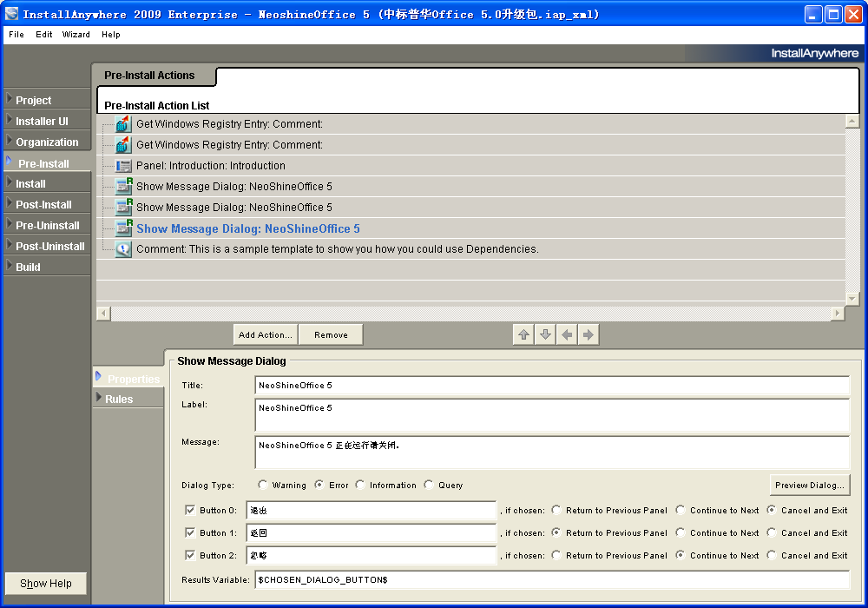Screen dimensions: 868x608
Task: Click into the Title input field
Action: [x=552, y=385]
